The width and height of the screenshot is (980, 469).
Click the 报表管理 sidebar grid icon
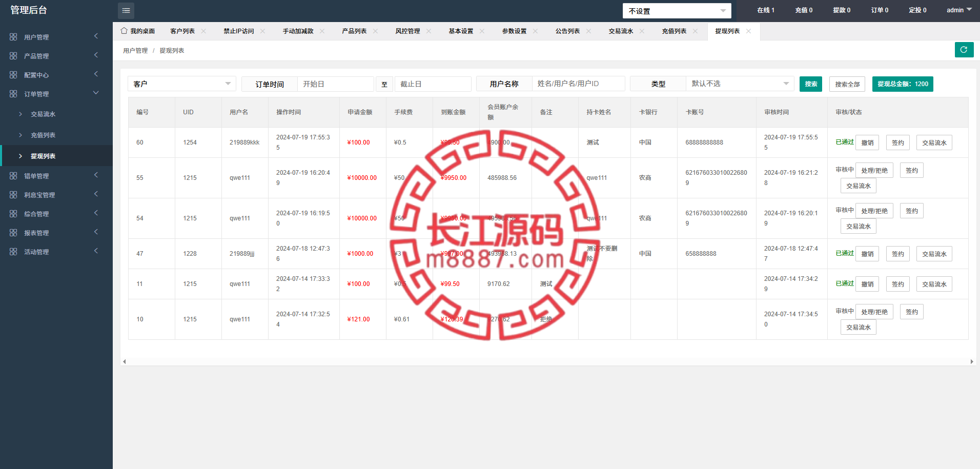(x=13, y=233)
